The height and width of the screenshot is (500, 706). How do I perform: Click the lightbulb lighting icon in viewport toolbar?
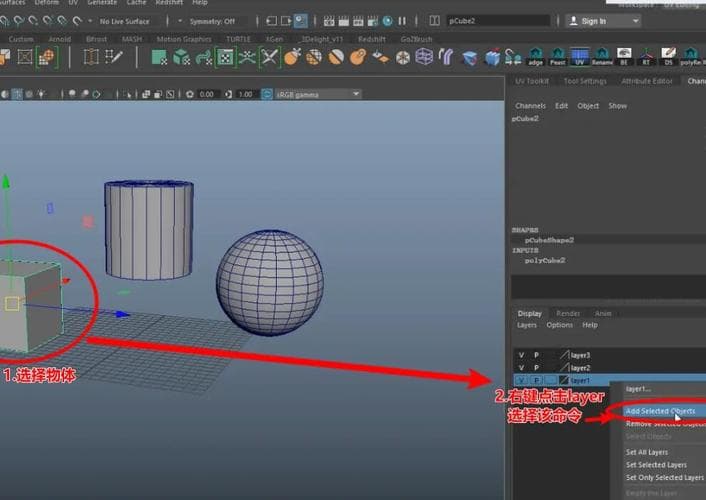coord(41,94)
